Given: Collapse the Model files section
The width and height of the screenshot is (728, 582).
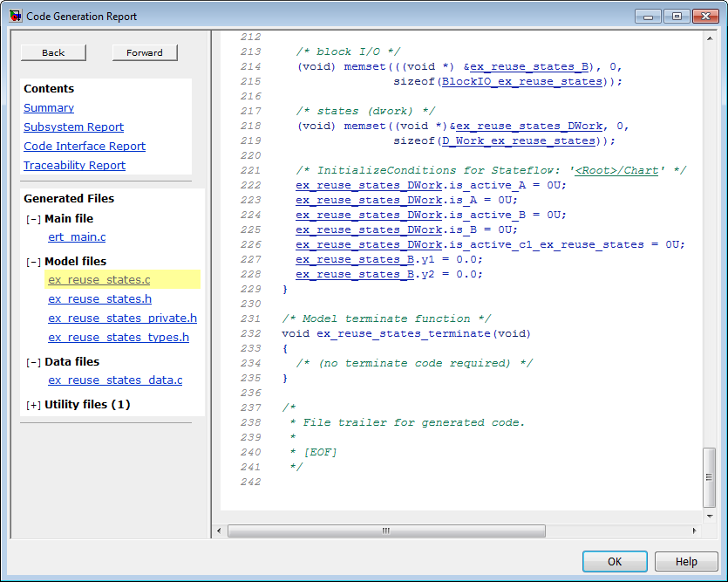Looking at the screenshot, I should tap(33, 262).
